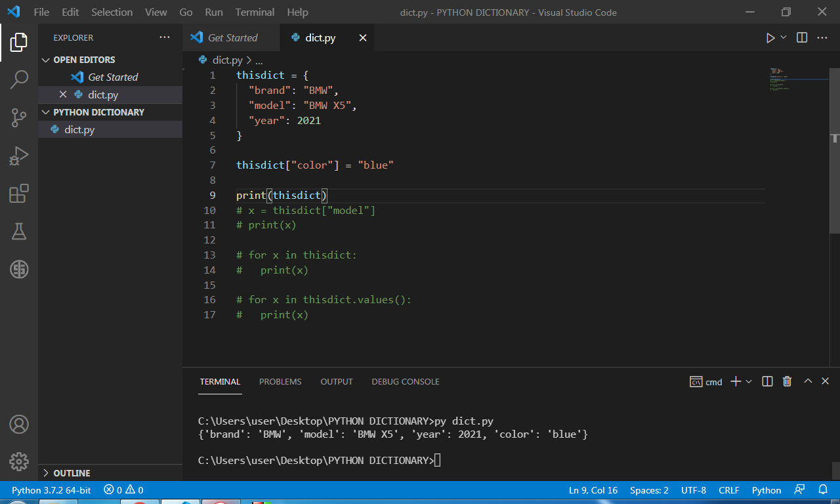This screenshot has height=504, width=840.
Task: Open the File menu
Action: 41,12
